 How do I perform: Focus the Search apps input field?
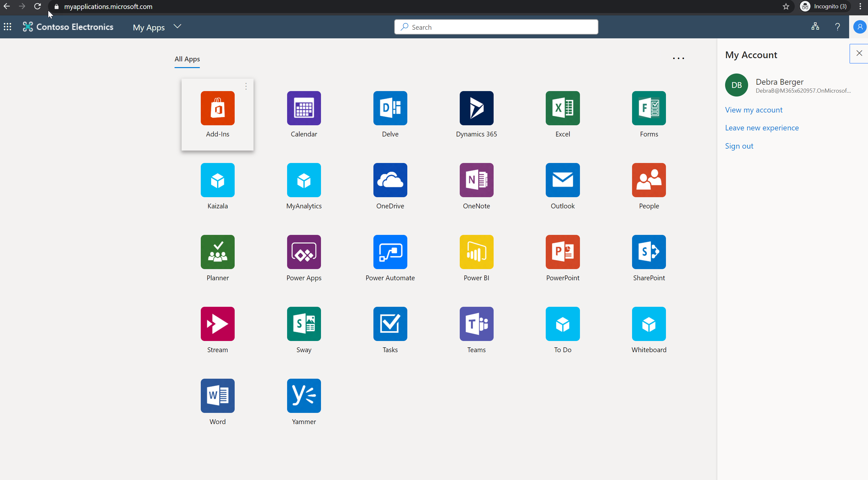pos(496,27)
